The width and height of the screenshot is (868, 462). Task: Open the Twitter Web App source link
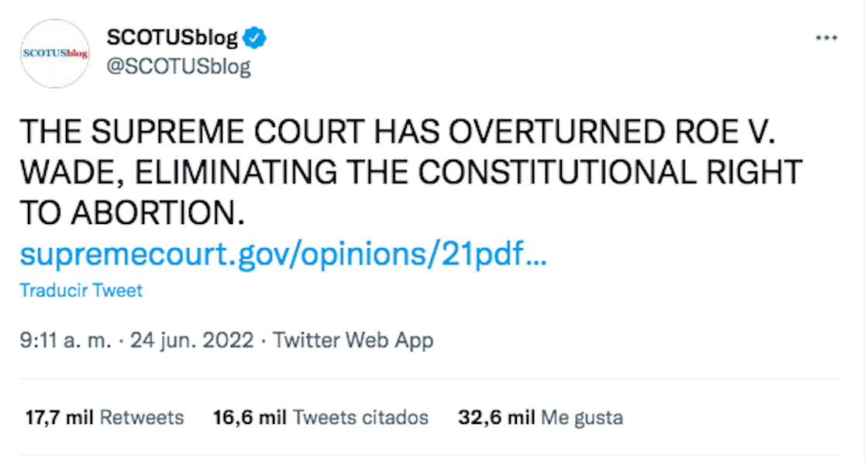coord(353,340)
